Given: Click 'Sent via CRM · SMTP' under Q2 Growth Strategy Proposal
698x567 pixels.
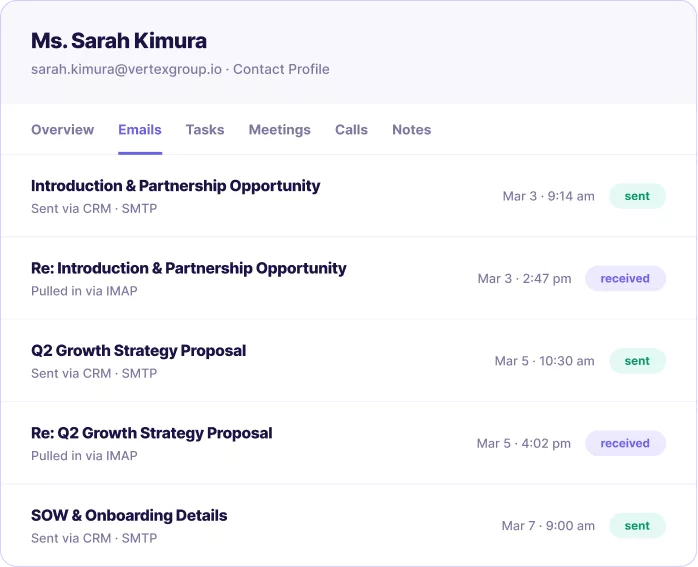Looking at the screenshot, I should tap(94, 373).
